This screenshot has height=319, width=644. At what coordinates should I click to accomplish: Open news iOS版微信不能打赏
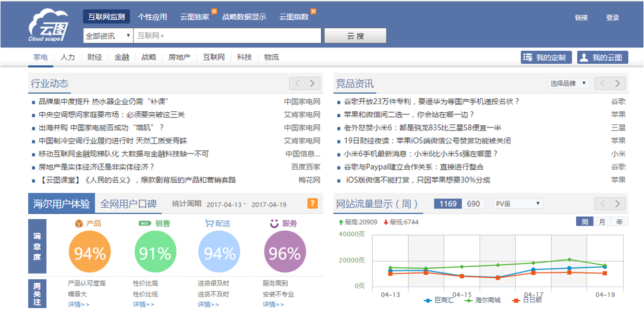point(418,180)
